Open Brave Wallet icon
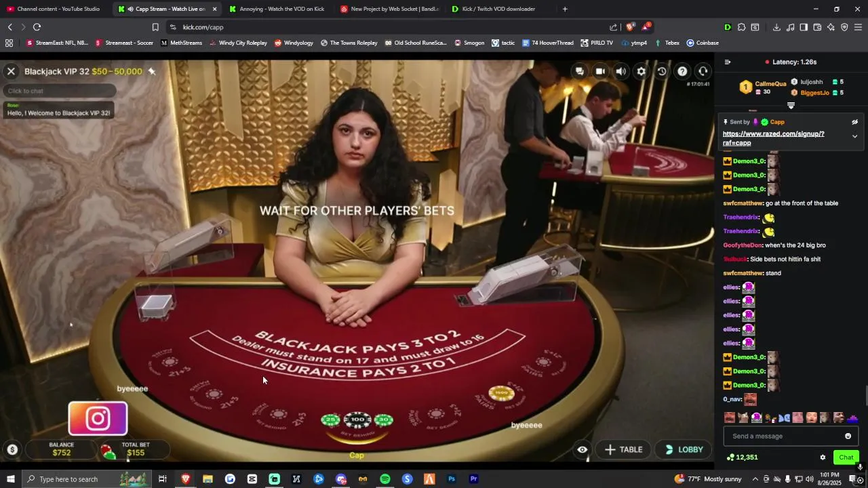The height and width of the screenshot is (488, 868). pyautogui.click(x=817, y=27)
